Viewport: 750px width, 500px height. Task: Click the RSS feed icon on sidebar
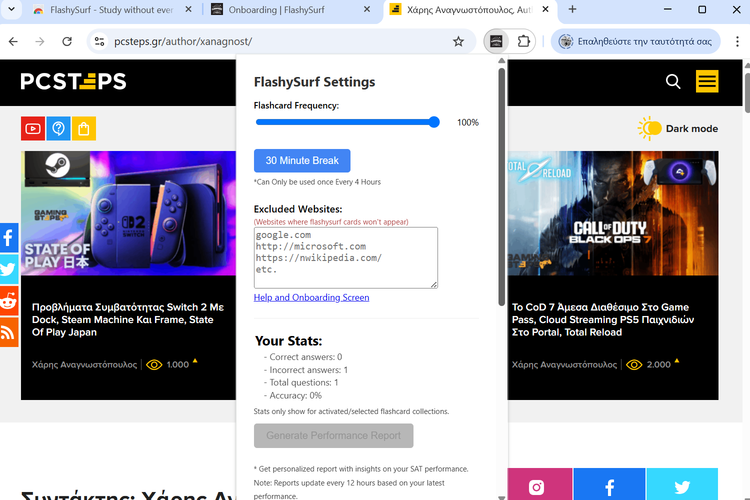pos(9,331)
